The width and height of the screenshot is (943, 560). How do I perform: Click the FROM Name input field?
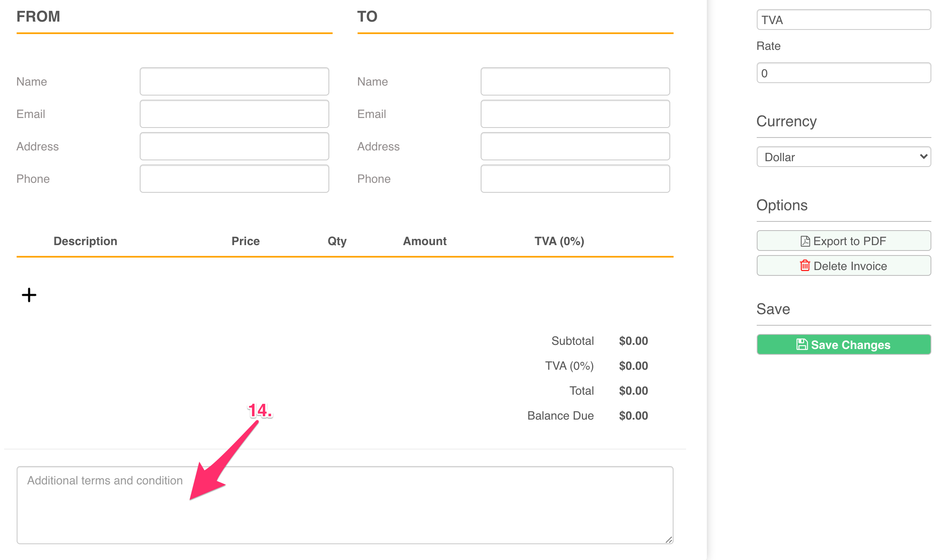point(234,81)
